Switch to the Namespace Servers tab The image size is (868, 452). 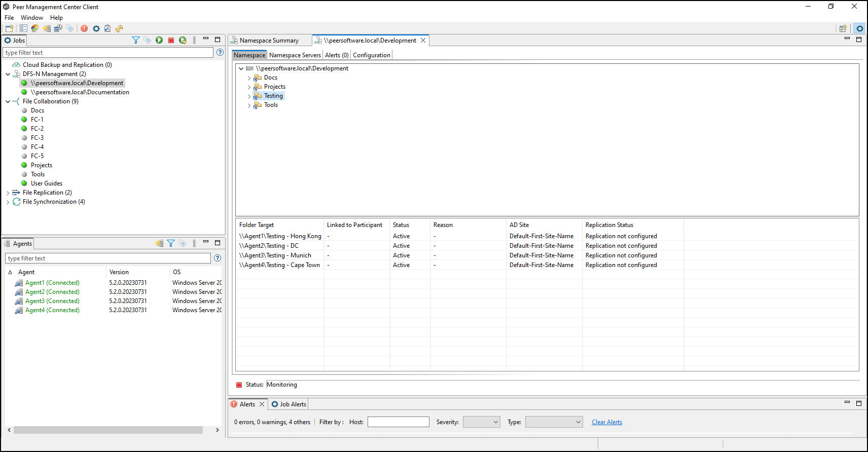click(295, 55)
